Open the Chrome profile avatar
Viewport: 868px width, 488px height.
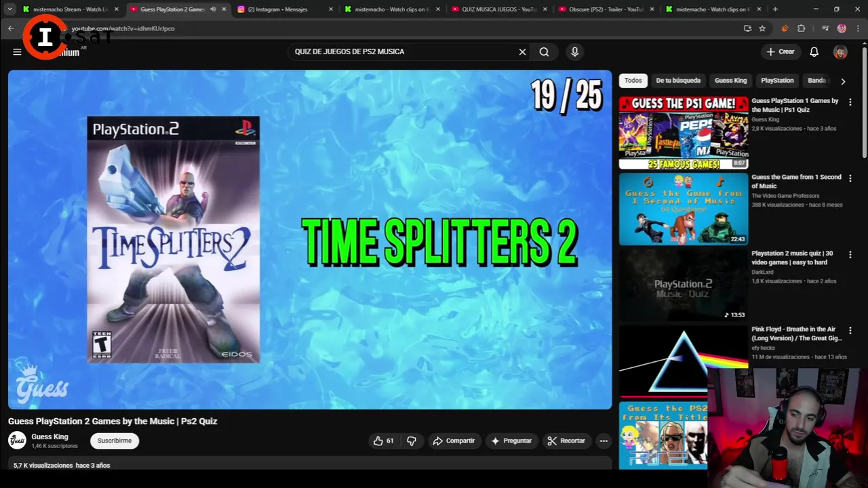[x=842, y=28]
